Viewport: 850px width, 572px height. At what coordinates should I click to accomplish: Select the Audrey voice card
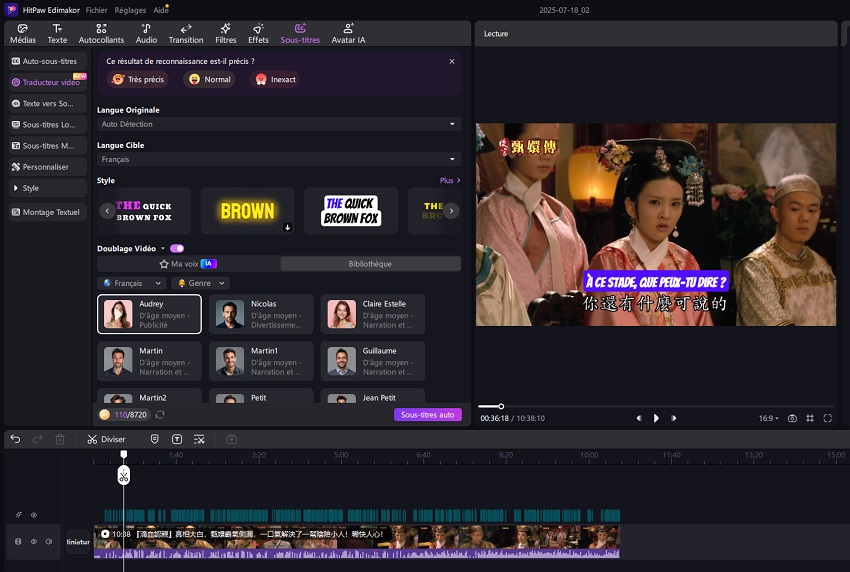click(x=149, y=314)
